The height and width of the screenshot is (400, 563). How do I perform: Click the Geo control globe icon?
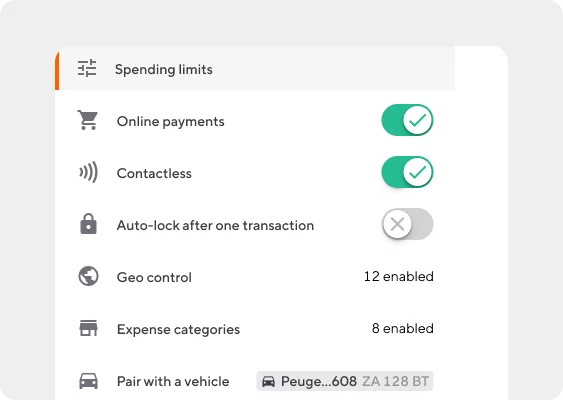[x=88, y=276]
